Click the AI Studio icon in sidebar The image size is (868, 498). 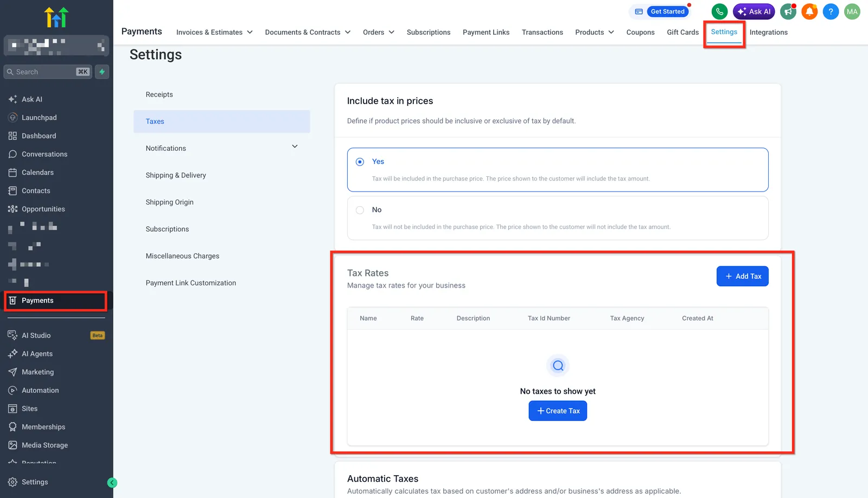pos(12,335)
